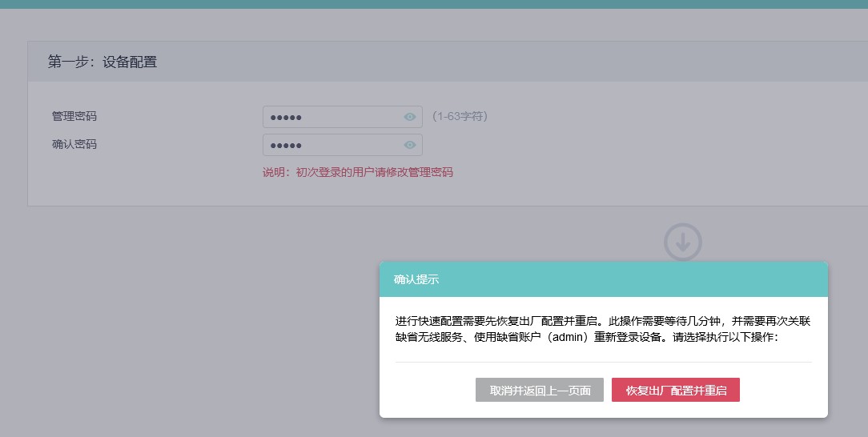Screen dimensions: 868x437
Task: Click the (1-63字符) length hint
Action: coord(460,117)
